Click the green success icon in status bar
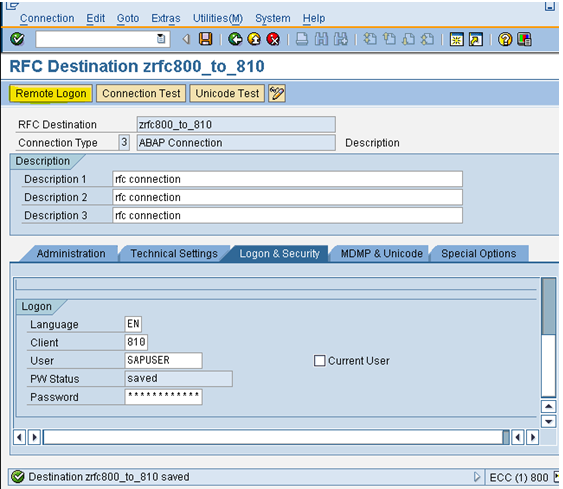This screenshot has width=563, height=489. [x=18, y=477]
